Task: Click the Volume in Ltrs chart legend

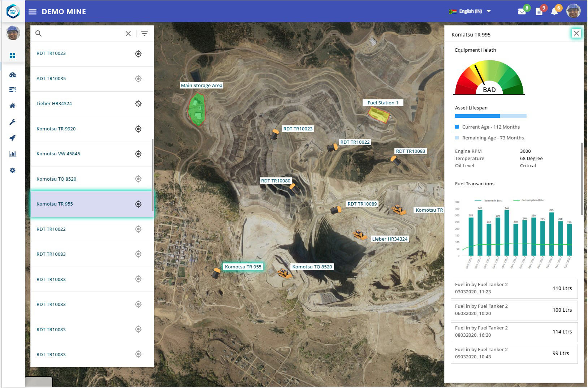Action: coord(488,200)
